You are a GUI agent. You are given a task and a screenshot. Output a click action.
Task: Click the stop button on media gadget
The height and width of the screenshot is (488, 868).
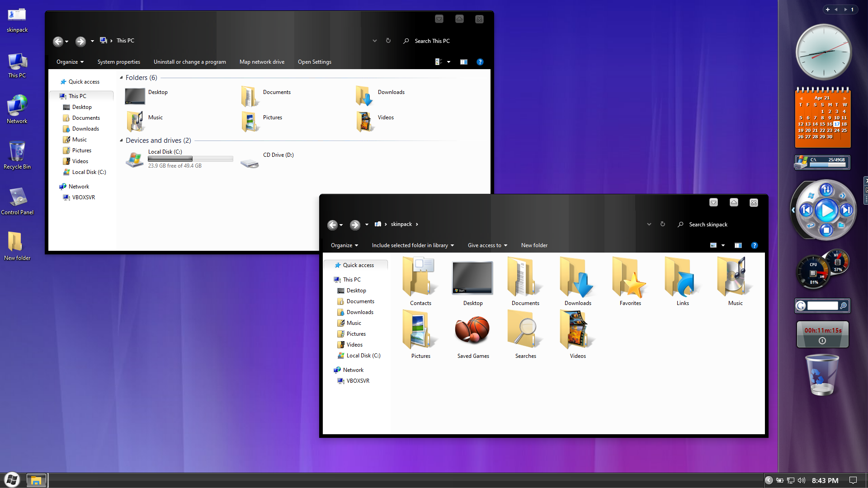(826, 230)
